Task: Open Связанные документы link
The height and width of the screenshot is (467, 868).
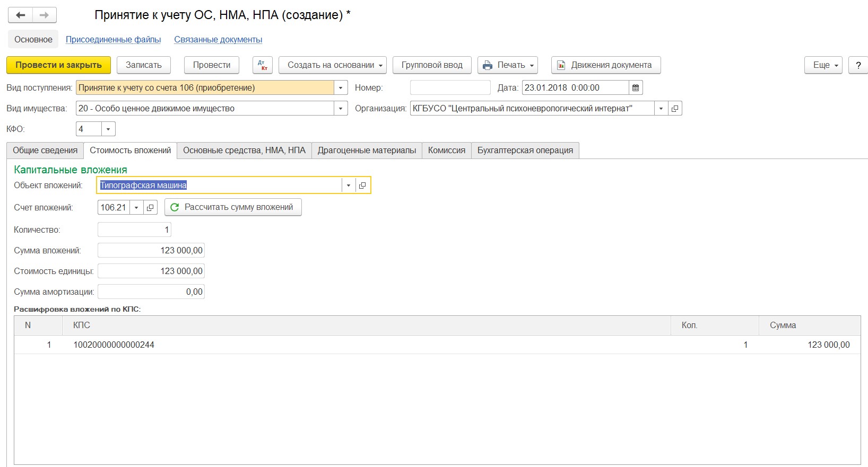Action: [x=218, y=40]
